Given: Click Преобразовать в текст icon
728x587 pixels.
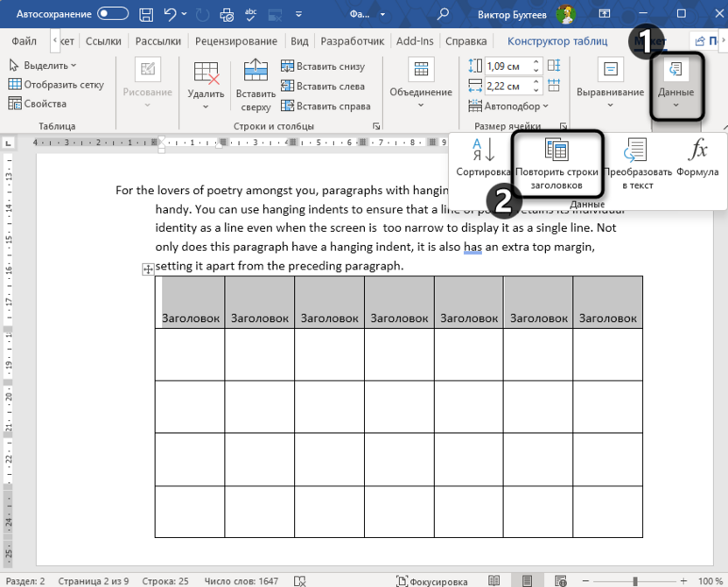Looking at the screenshot, I should pyautogui.click(x=638, y=164).
